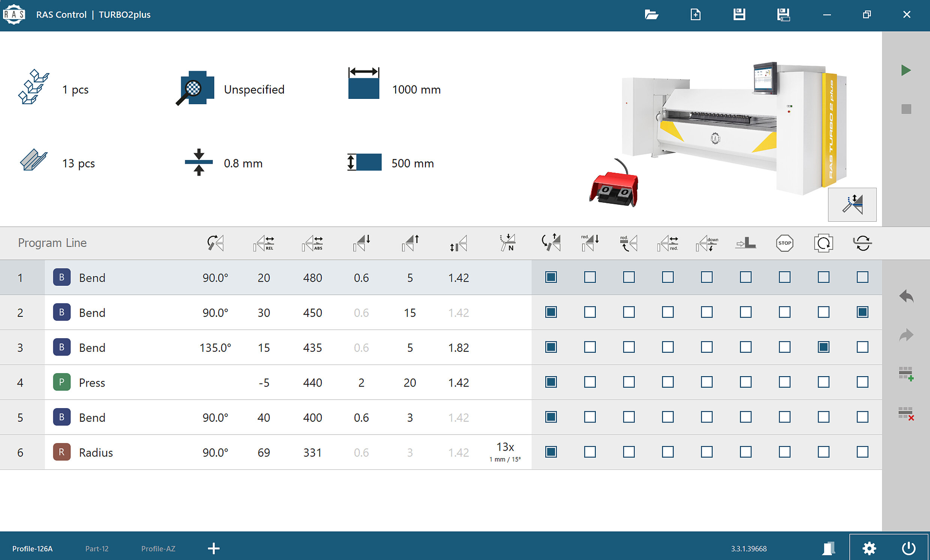Switch to the Part-12 tab

coord(97,549)
